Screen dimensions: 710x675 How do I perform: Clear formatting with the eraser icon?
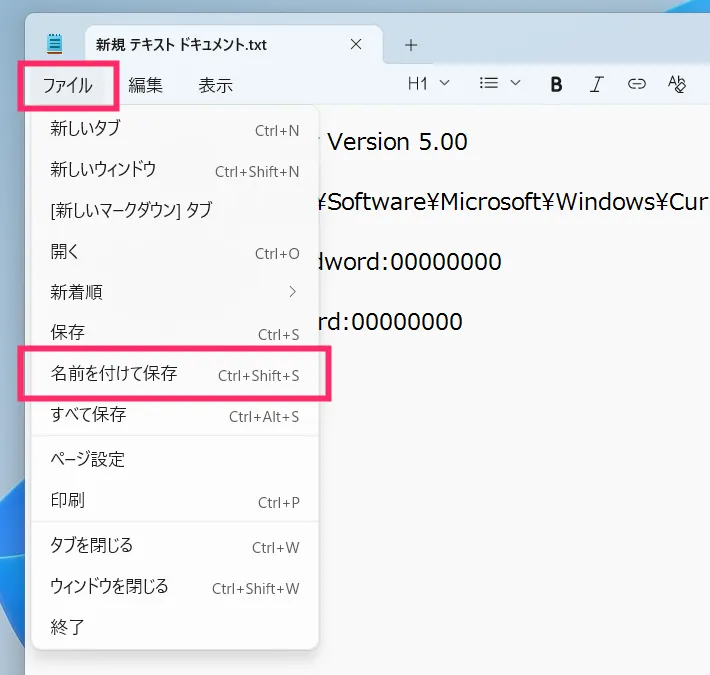[x=676, y=84]
